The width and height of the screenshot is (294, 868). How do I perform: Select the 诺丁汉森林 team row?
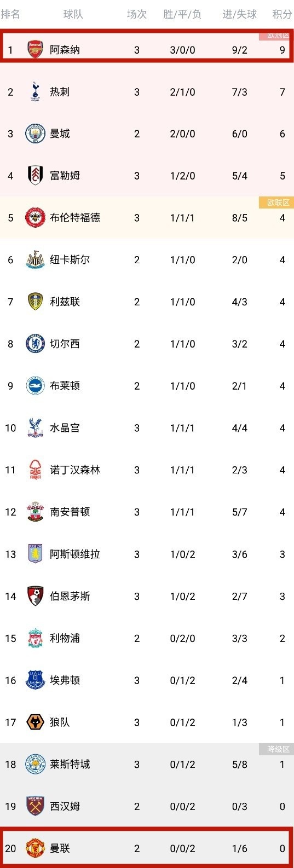[147, 470]
